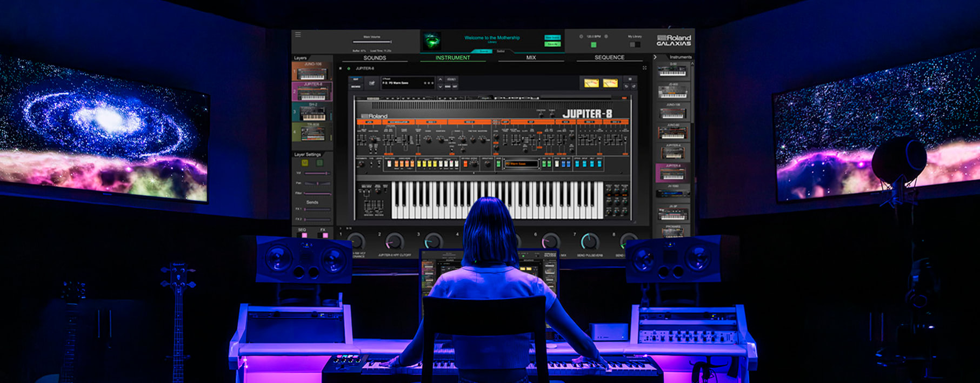Viewport: 980px width, 383px height.
Task: Toggle the green tempo sync button under BPM
Action: [594, 45]
